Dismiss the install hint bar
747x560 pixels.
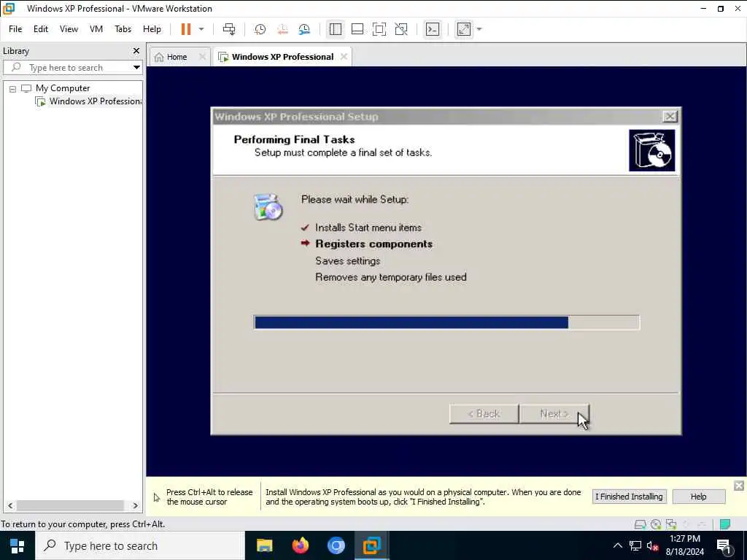739,486
